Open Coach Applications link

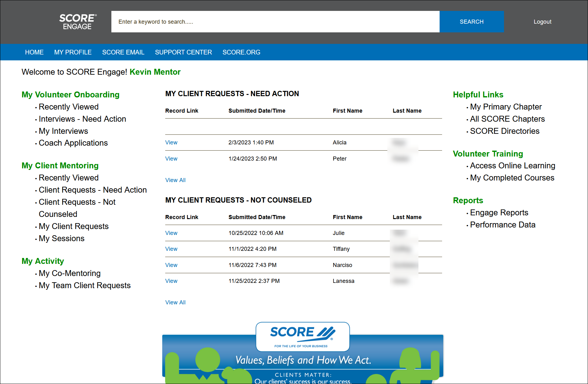tap(73, 143)
